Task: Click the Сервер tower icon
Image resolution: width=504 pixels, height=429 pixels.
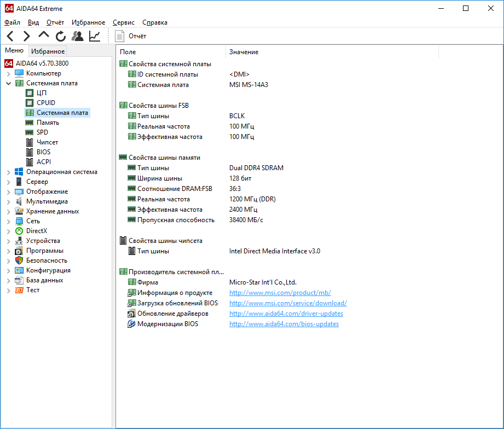Action: click(19, 182)
